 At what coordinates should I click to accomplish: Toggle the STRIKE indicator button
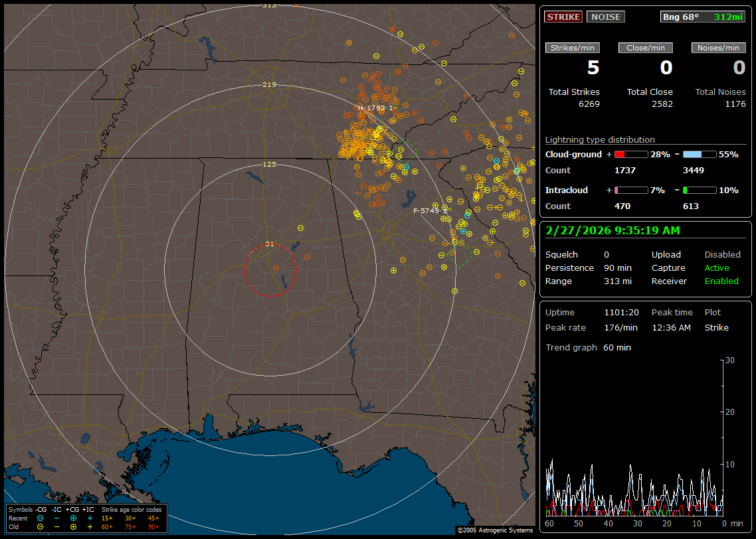(563, 17)
